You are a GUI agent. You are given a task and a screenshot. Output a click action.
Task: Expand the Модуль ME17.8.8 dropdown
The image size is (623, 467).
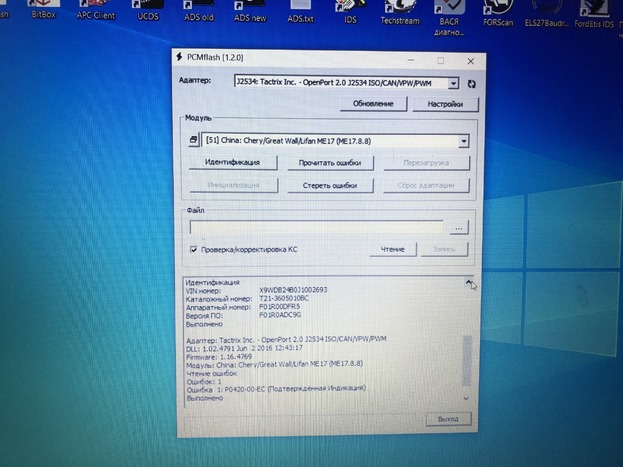[463, 141]
